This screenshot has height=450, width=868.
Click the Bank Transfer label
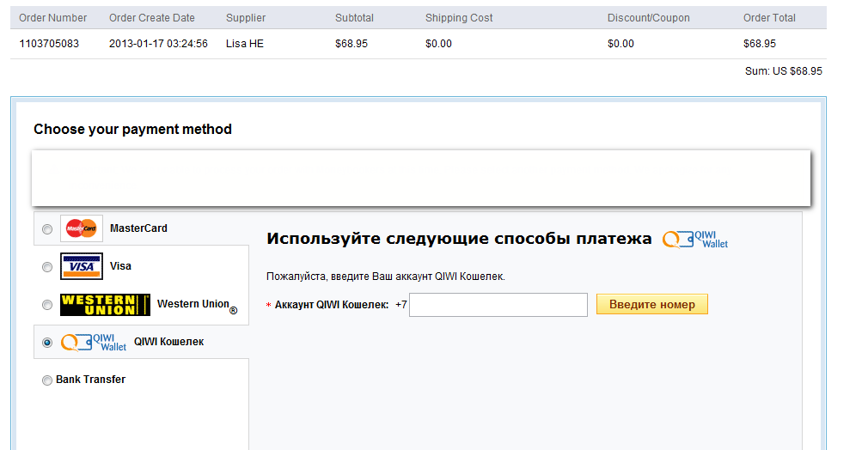coord(91,380)
